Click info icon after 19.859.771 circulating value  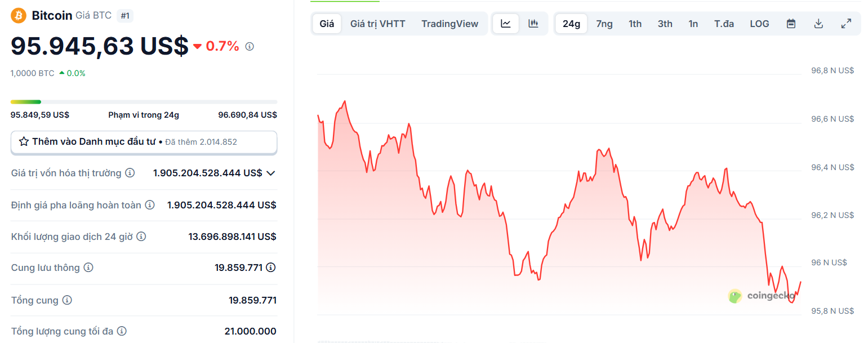pos(271,268)
